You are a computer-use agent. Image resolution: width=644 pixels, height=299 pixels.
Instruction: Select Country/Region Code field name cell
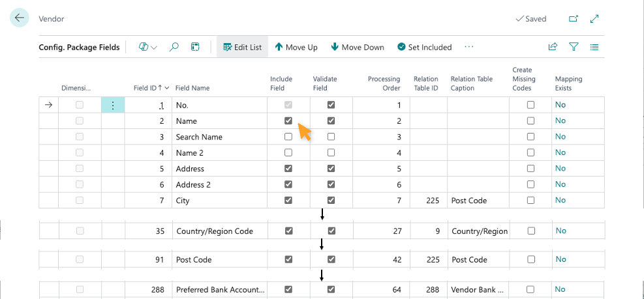coord(220,231)
